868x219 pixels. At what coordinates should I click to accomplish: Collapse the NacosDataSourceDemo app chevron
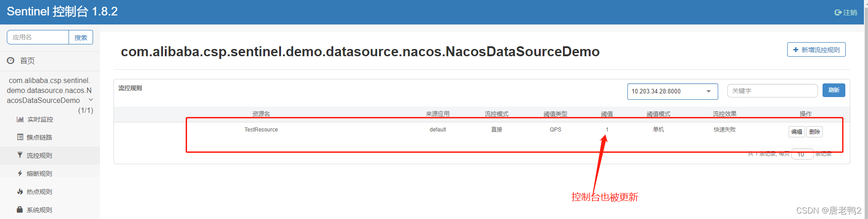tap(91, 100)
